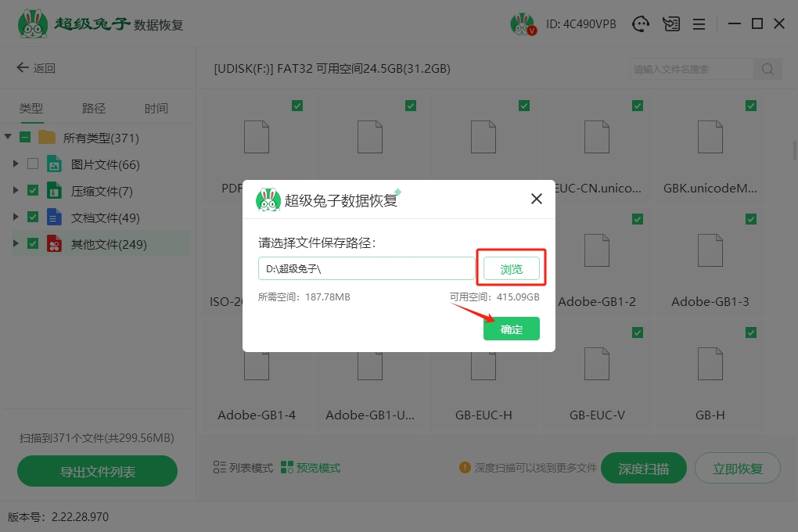This screenshot has height=532, width=798.
Task: Collapse the 所有类型(371) tree node
Action: click(8, 138)
